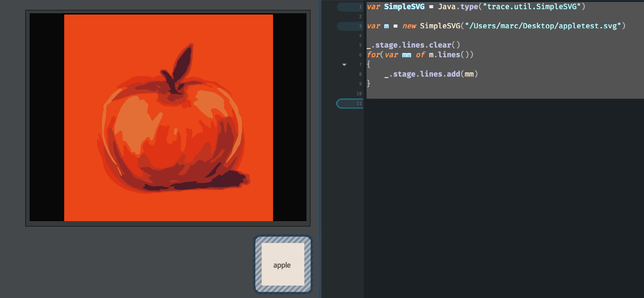Click the execution marker at line number 3
Image resolution: width=644 pixels, height=298 pixels.
click(350, 26)
